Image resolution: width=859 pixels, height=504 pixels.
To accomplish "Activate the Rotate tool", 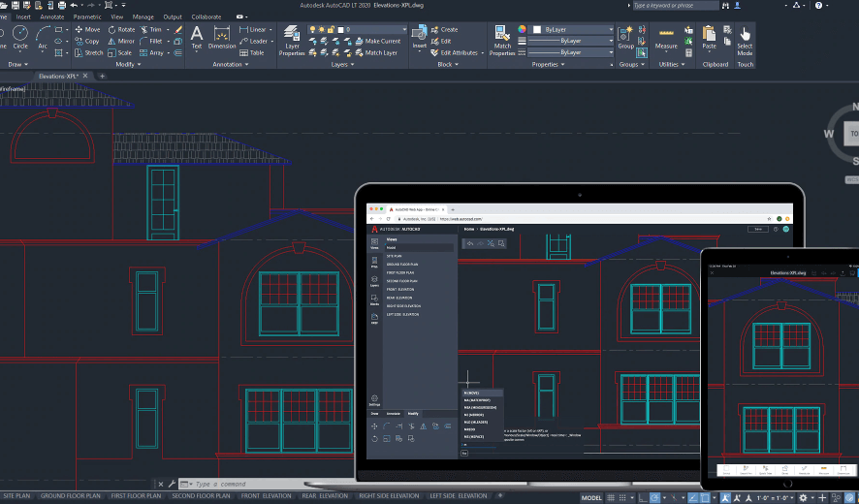I will [121, 30].
